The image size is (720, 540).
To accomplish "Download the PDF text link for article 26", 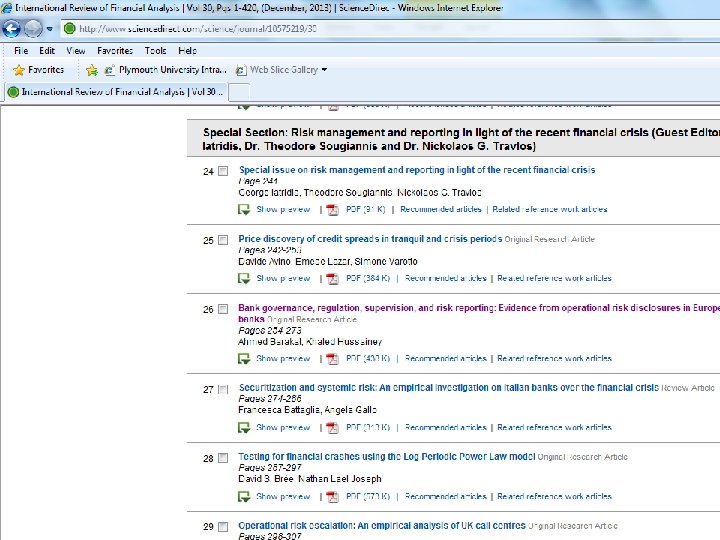I will [368, 359].
